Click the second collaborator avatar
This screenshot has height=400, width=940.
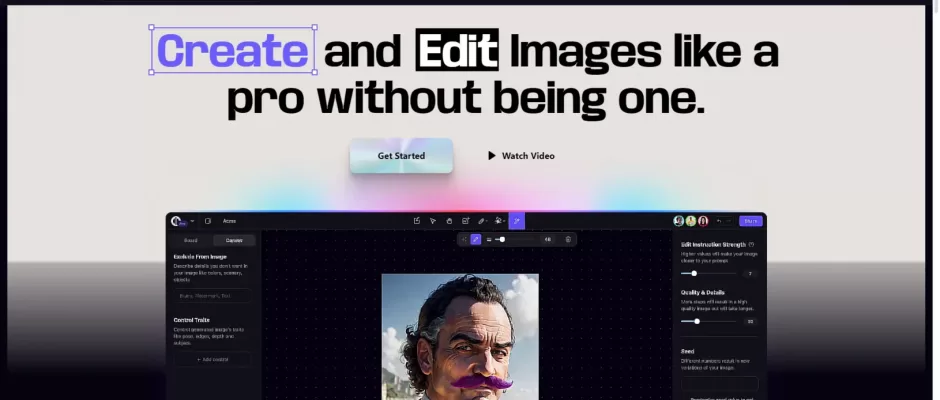pos(691,221)
